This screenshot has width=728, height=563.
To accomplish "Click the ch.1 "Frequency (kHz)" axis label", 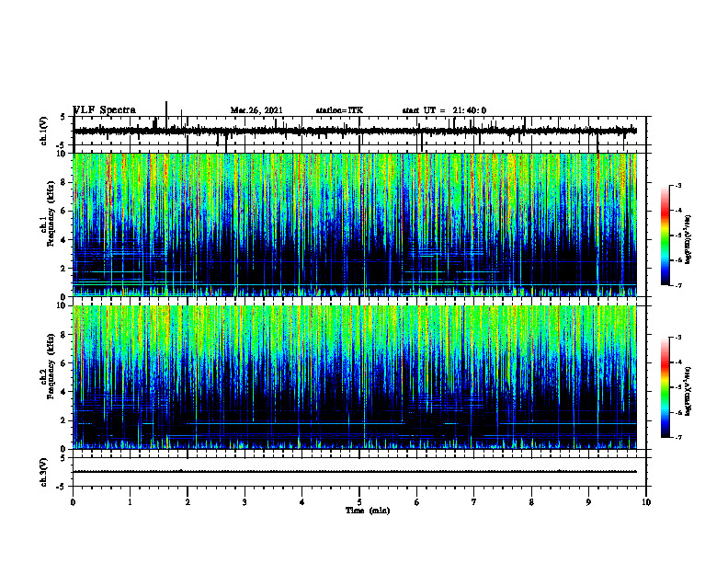I will (x=51, y=213).
